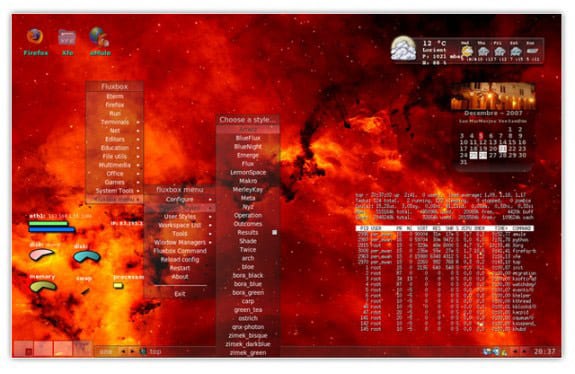Open the System Tools menu entry

coord(114,191)
